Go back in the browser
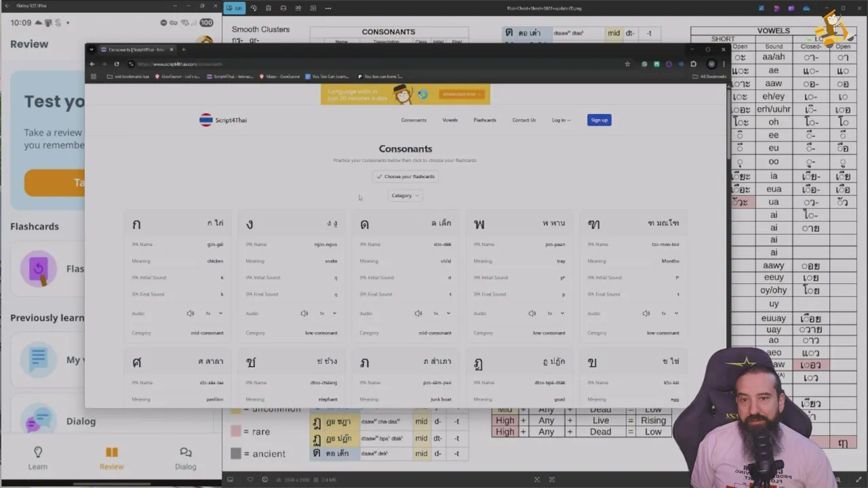 93,64
